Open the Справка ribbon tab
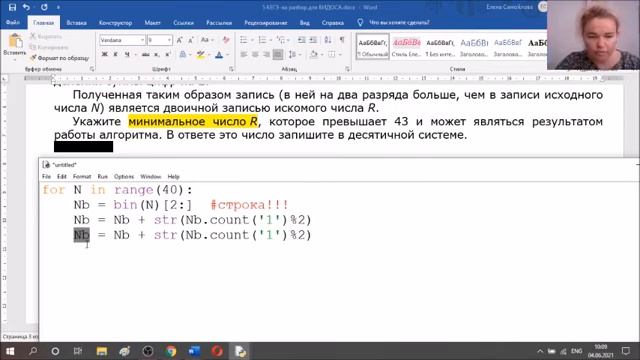The width and height of the screenshot is (640, 360). [333, 23]
